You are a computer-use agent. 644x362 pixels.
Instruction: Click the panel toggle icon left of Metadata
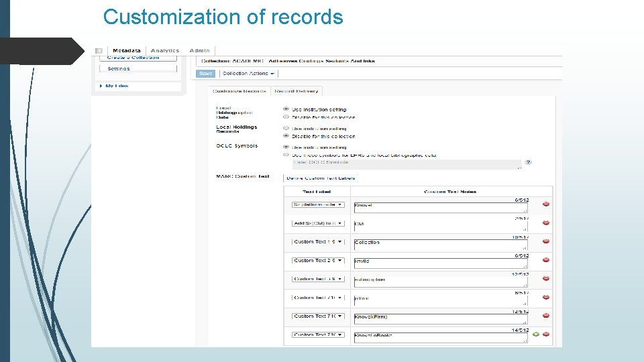(x=99, y=50)
